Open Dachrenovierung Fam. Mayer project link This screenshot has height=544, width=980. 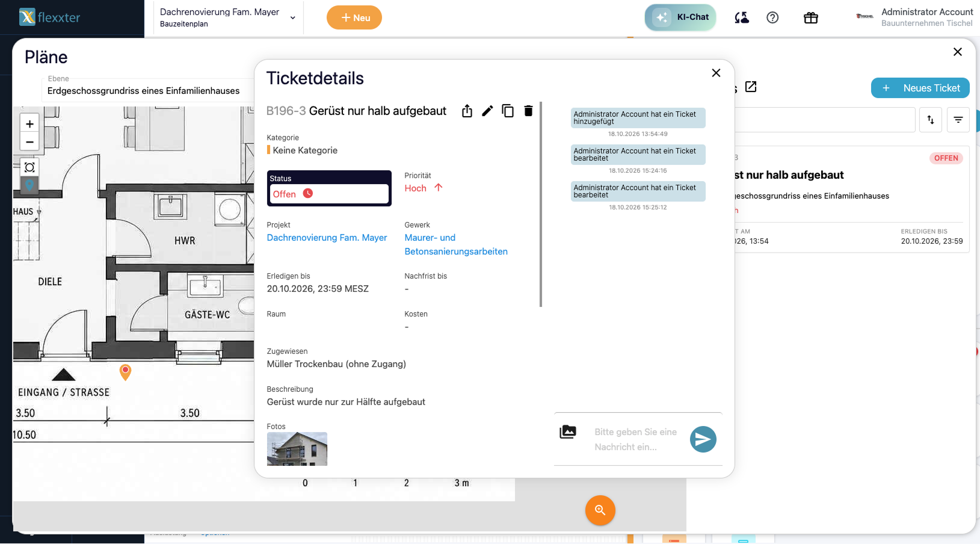click(327, 238)
